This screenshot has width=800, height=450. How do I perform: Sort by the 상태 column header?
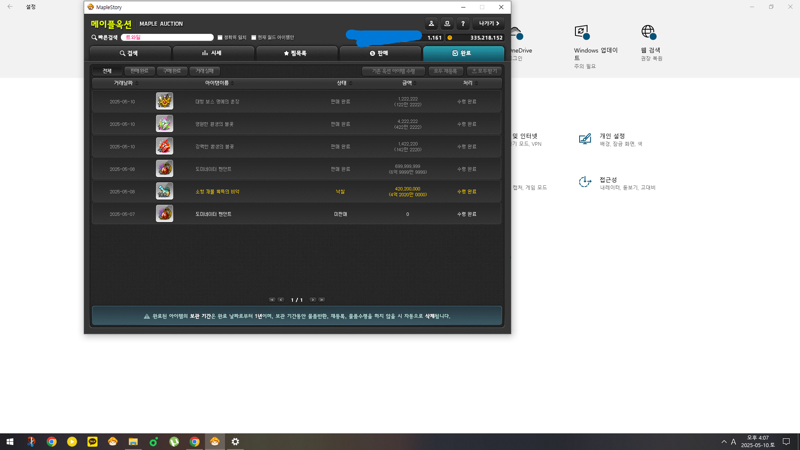click(342, 83)
